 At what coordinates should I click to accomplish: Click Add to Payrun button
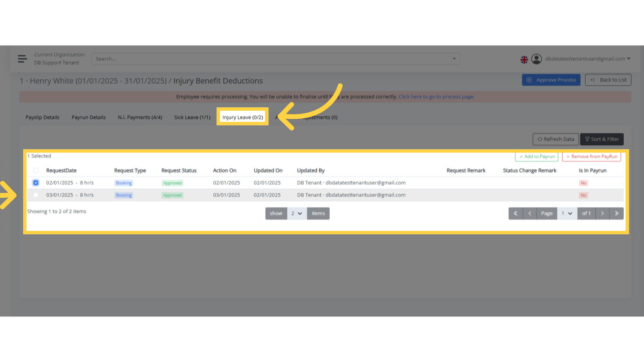tap(537, 157)
